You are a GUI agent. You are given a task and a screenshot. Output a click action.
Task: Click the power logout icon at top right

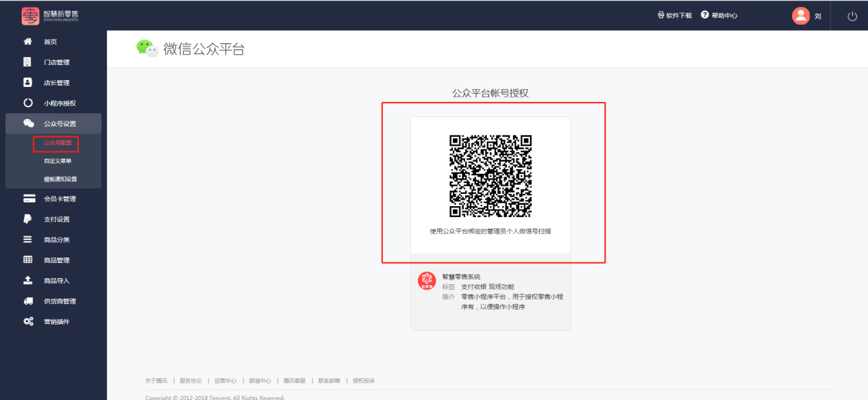coord(852,16)
